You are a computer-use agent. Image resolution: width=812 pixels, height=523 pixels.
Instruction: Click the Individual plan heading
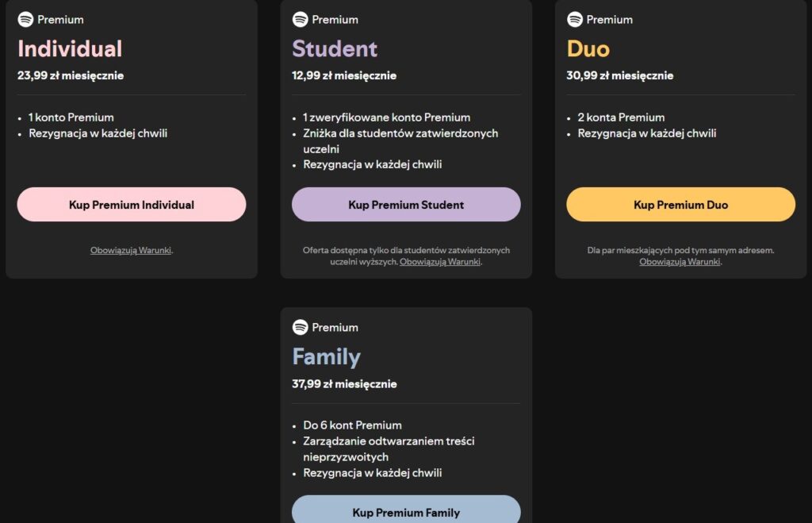[70, 48]
